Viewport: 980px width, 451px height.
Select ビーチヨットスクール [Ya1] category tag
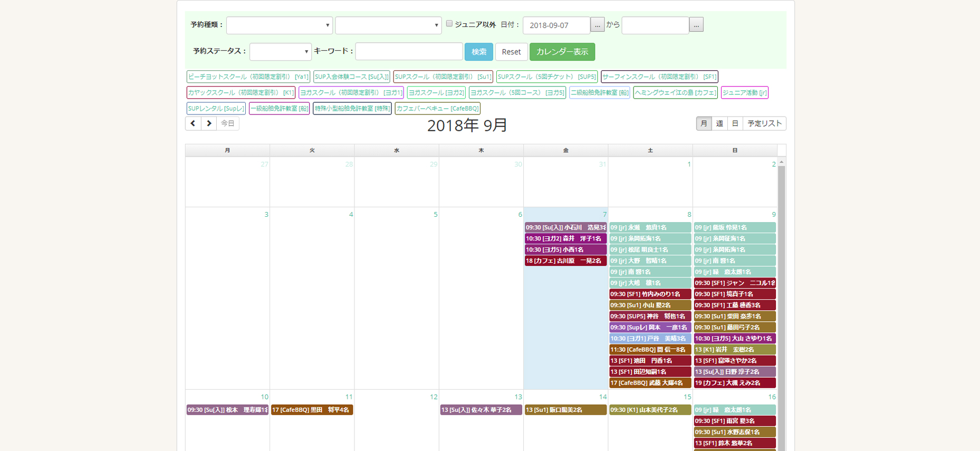pyautogui.click(x=248, y=77)
